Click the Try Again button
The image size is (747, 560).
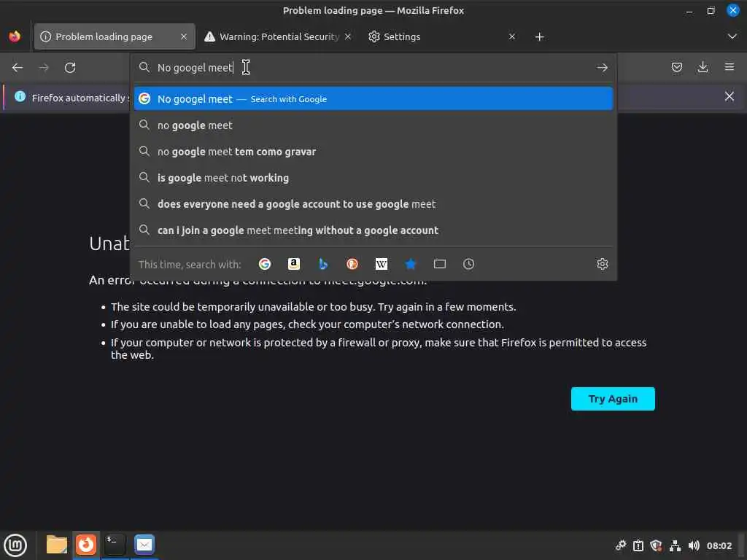click(x=613, y=399)
